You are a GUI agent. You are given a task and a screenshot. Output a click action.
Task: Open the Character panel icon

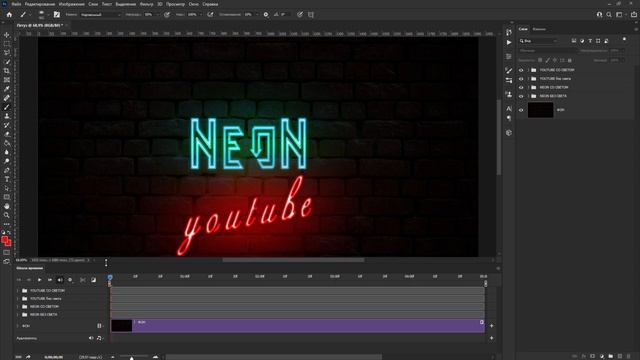[509, 109]
